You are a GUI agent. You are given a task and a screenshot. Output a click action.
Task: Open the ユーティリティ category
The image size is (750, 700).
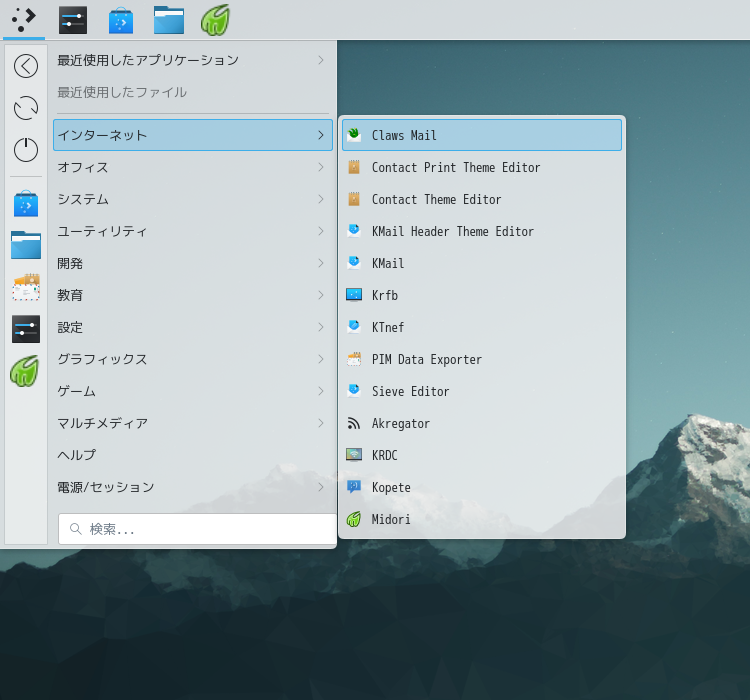pos(193,231)
